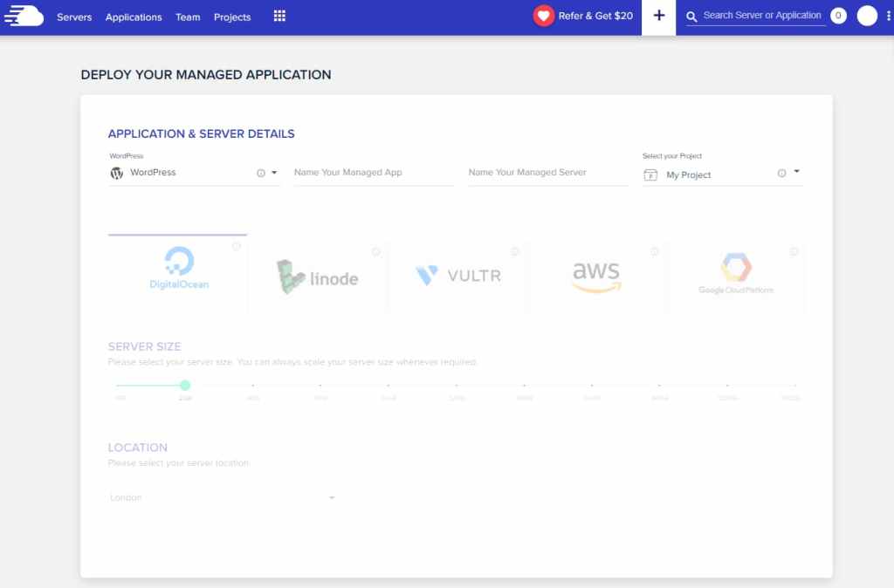Click the Name Your Managed App field

(372, 173)
